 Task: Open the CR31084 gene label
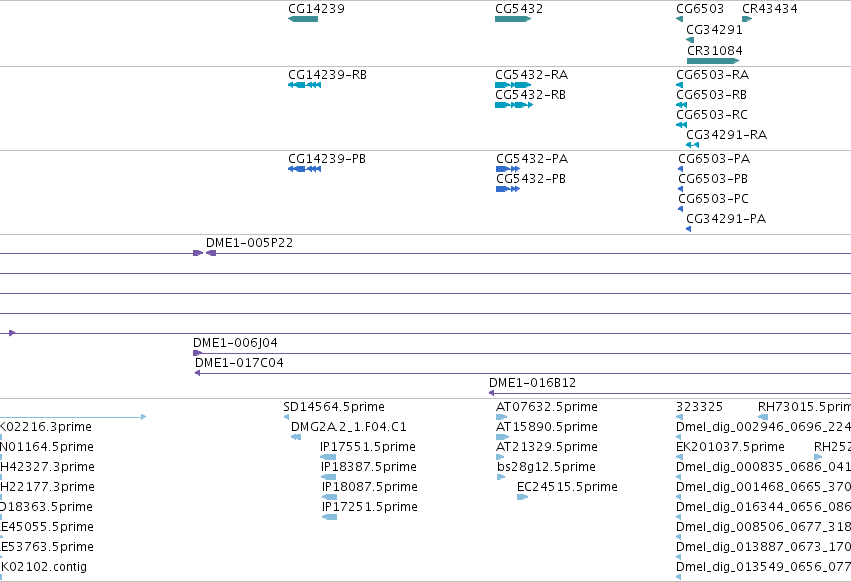715,50
